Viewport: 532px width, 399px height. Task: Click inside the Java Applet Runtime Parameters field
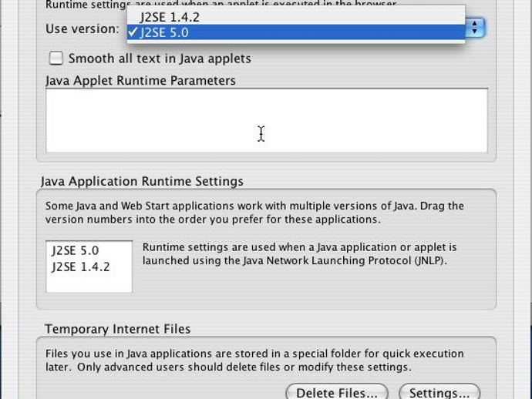pyautogui.click(x=266, y=120)
